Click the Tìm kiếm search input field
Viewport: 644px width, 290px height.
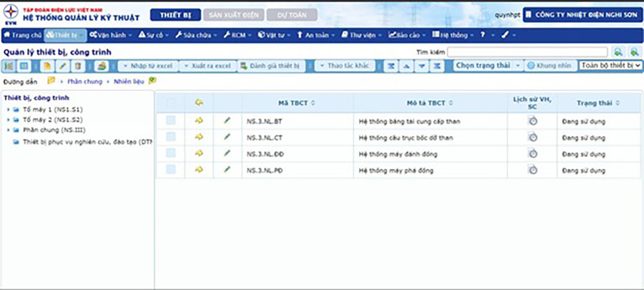click(527, 52)
